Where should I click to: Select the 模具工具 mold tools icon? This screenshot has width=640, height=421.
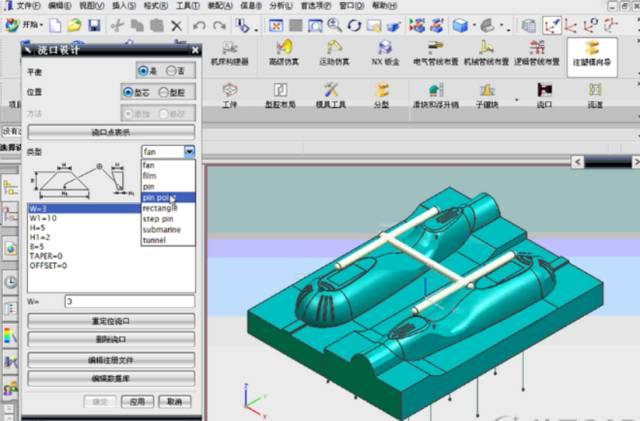click(330, 93)
